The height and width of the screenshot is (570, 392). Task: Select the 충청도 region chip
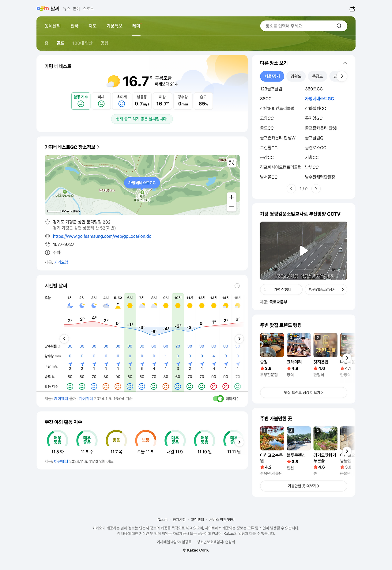318,76
